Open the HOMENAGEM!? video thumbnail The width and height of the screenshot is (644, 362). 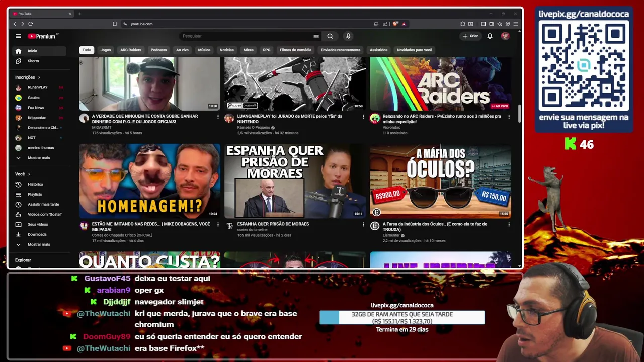pos(149,181)
